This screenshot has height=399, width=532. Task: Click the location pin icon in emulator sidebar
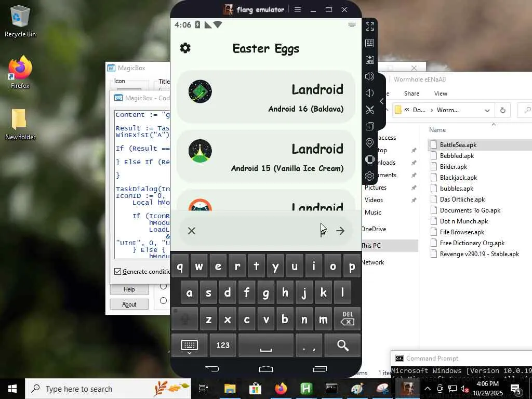tap(370, 143)
